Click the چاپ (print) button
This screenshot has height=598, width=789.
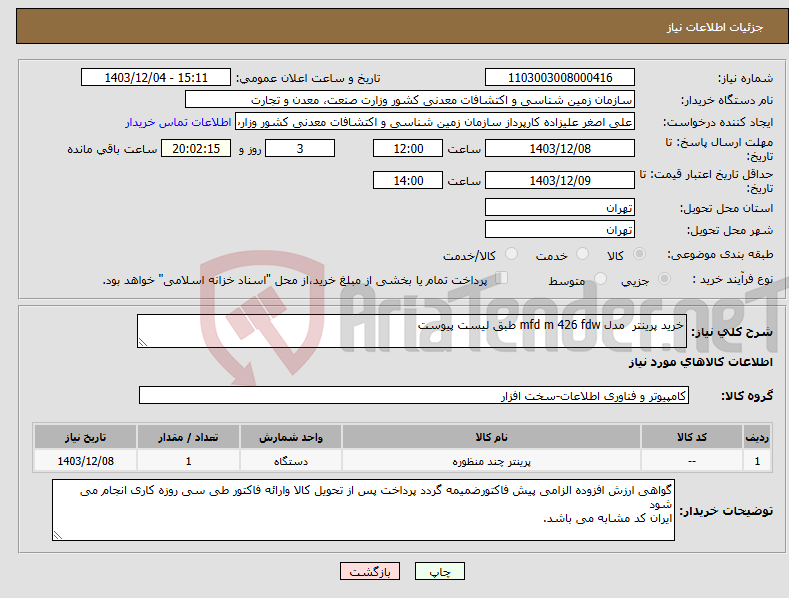(439, 571)
